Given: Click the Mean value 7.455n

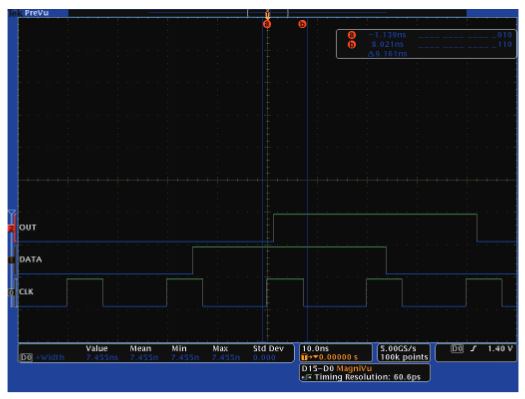Looking at the screenshot, I should coord(144,357).
